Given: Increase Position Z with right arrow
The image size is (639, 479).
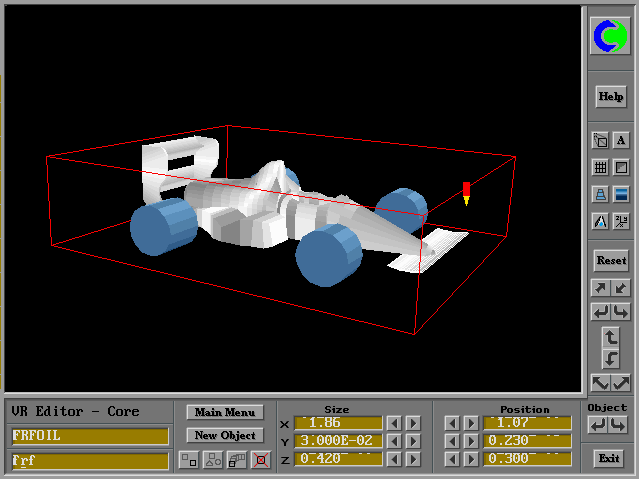Looking at the screenshot, I should point(469,459).
